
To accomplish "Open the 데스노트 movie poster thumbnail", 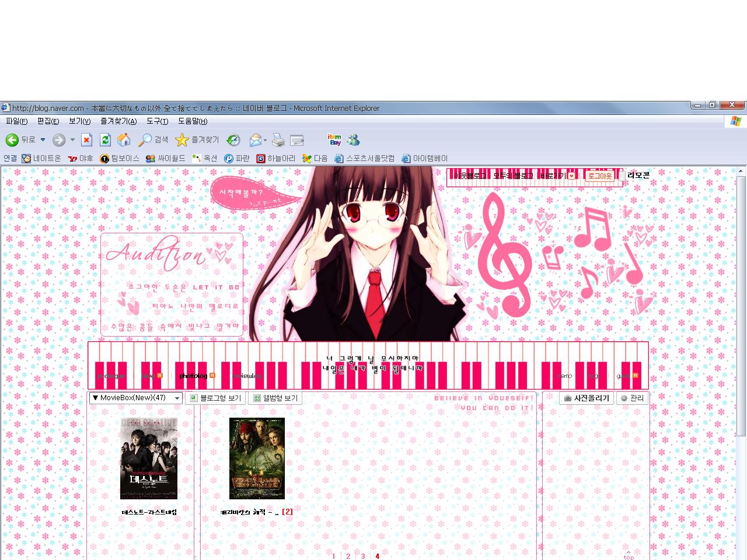I will 149,459.
